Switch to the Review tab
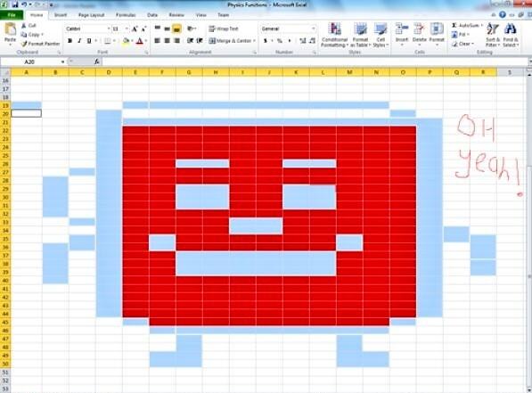 tap(176, 15)
